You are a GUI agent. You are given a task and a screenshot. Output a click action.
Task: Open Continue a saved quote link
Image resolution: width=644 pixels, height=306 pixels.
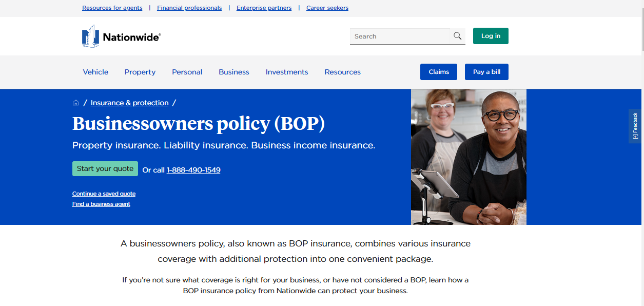104,194
